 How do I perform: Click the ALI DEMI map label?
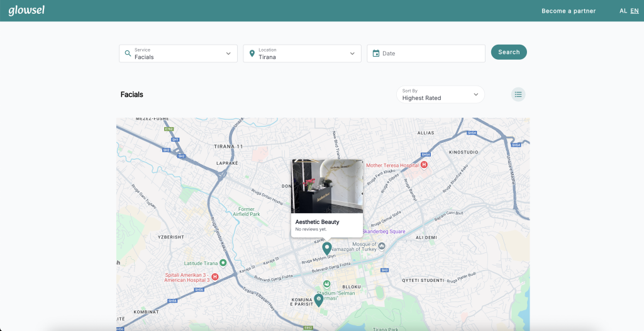[x=426, y=237]
